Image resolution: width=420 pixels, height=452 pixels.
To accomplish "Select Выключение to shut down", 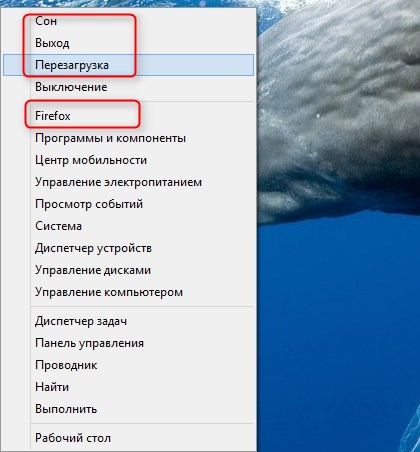I will tap(128, 87).
